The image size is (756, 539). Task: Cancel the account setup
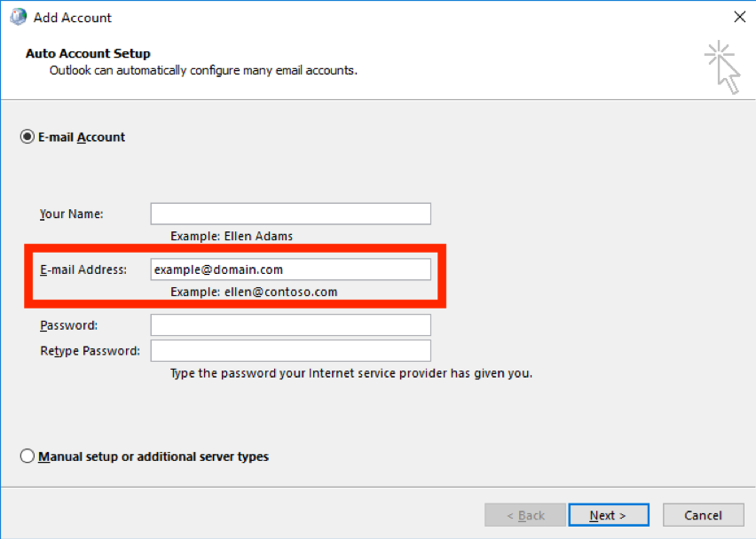click(x=703, y=515)
